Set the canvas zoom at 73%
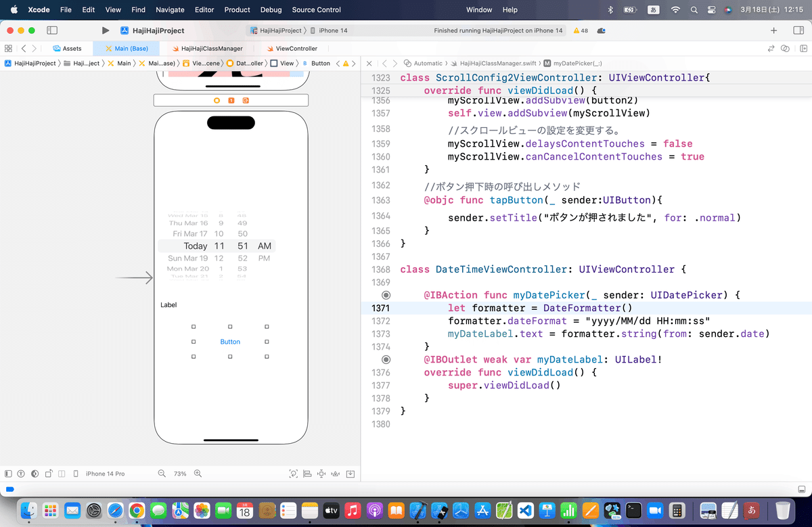812x527 pixels. pos(180,474)
